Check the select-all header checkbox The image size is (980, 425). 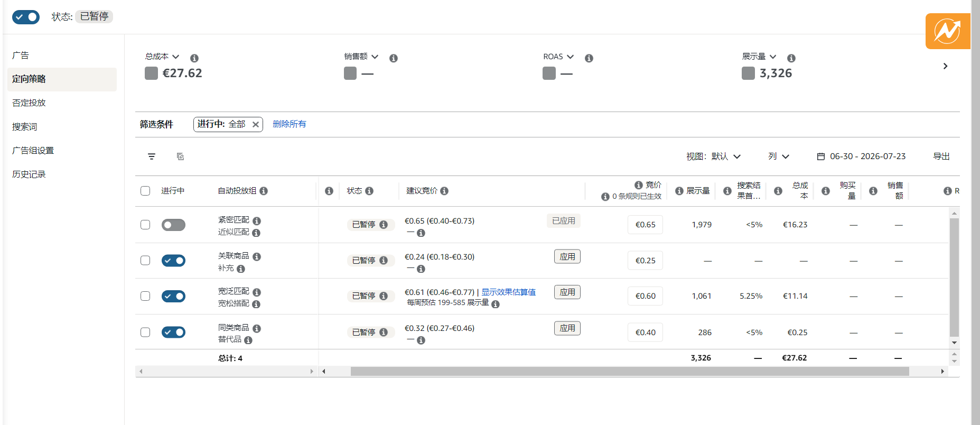145,191
